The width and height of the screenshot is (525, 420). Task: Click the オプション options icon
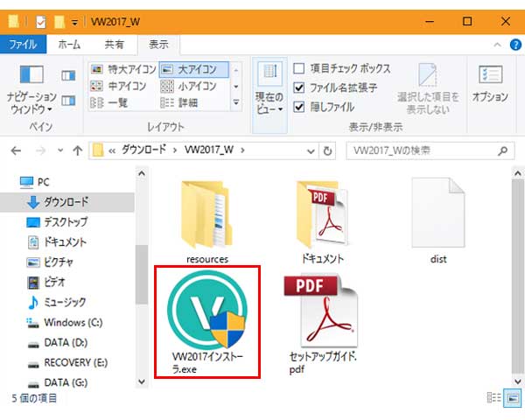(x=490, y=84)
